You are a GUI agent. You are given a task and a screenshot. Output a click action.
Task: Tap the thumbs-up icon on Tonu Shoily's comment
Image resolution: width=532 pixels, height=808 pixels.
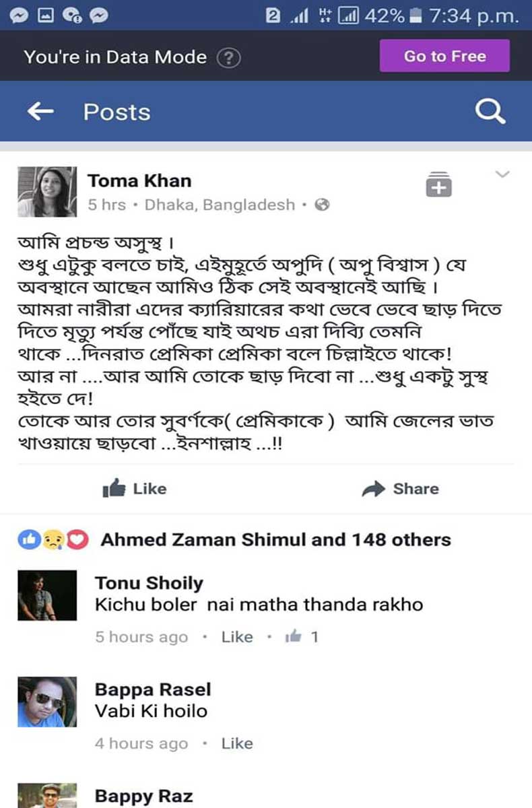pos(293,636)
